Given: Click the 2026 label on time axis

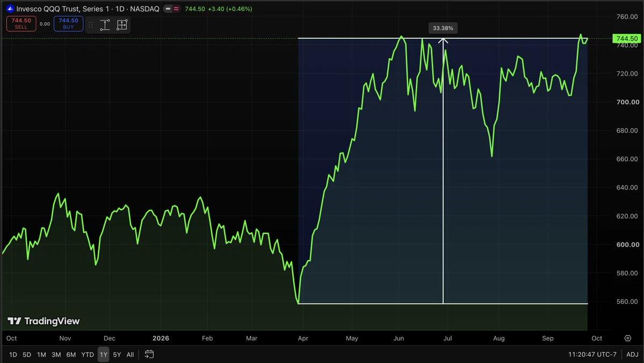Looking at the screenshot, I should point(161,338).
